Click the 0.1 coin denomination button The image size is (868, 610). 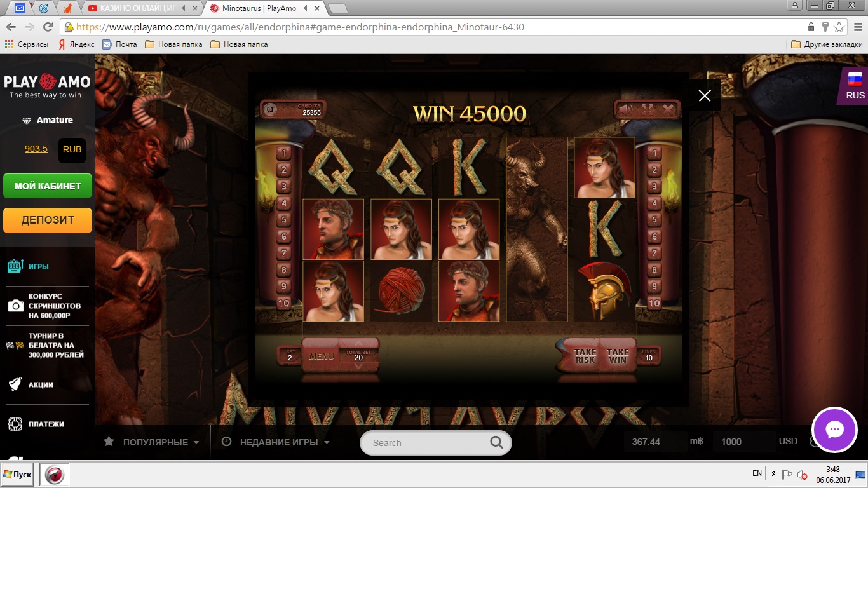[x=270, y=109]
